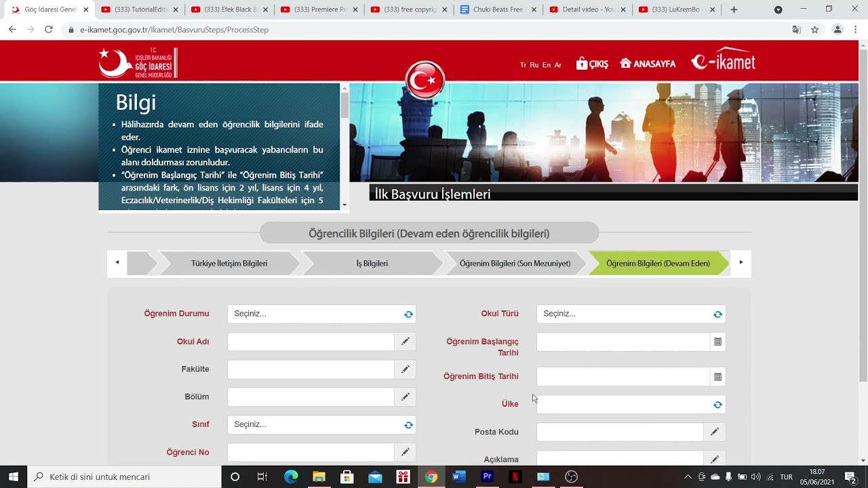Open Ülke dropdown
This screenshot has height=488, width=868.
point(631,405)
